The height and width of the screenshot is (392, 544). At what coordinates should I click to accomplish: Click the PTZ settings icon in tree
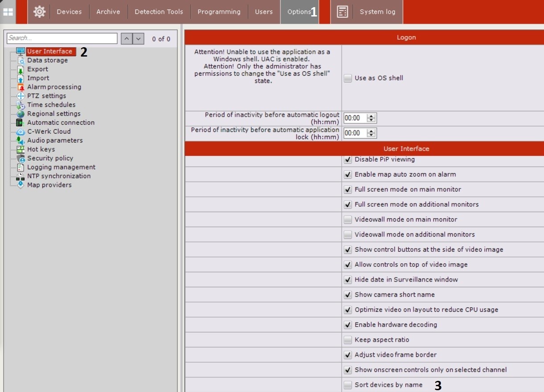click(x=20, y=96)
